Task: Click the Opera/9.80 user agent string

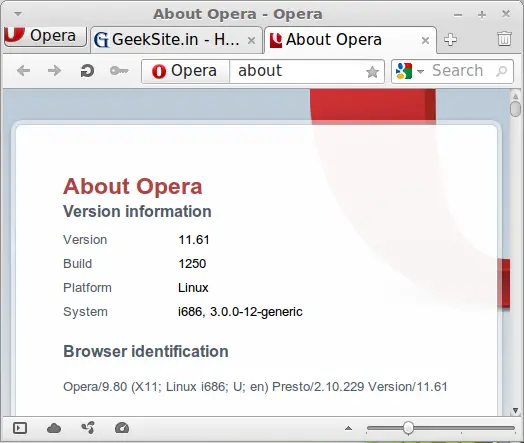Action: (255, 387)
